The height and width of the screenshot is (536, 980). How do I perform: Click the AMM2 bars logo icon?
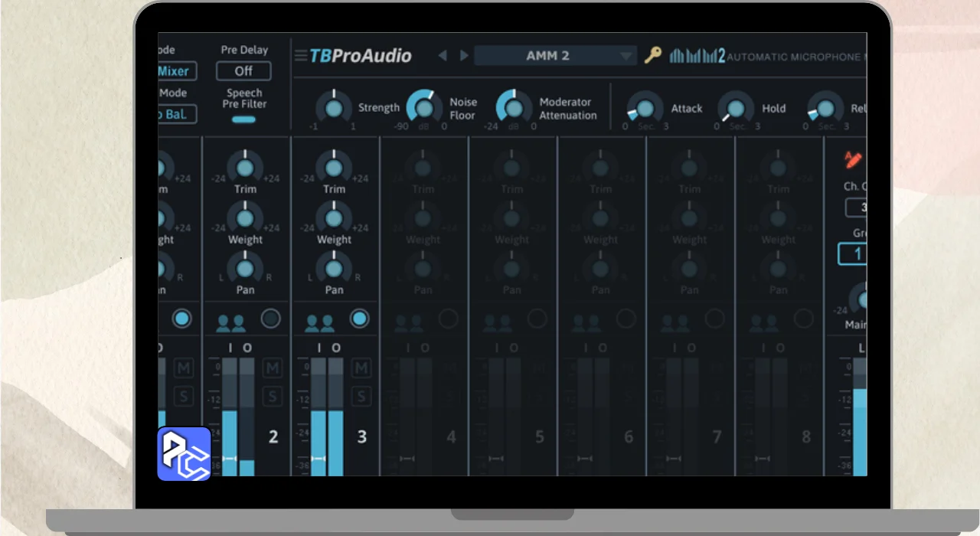point(697,56)
